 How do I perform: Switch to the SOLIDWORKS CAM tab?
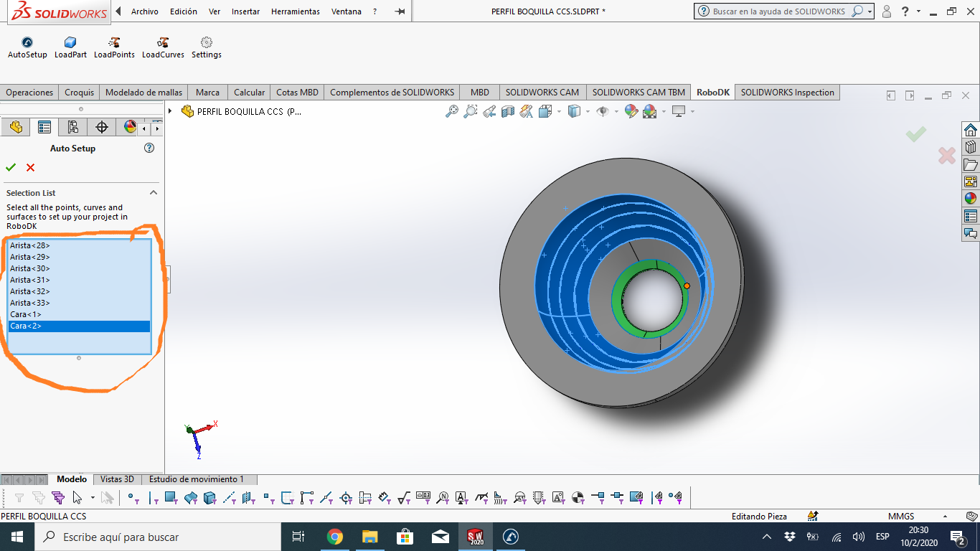coord(542,93)
